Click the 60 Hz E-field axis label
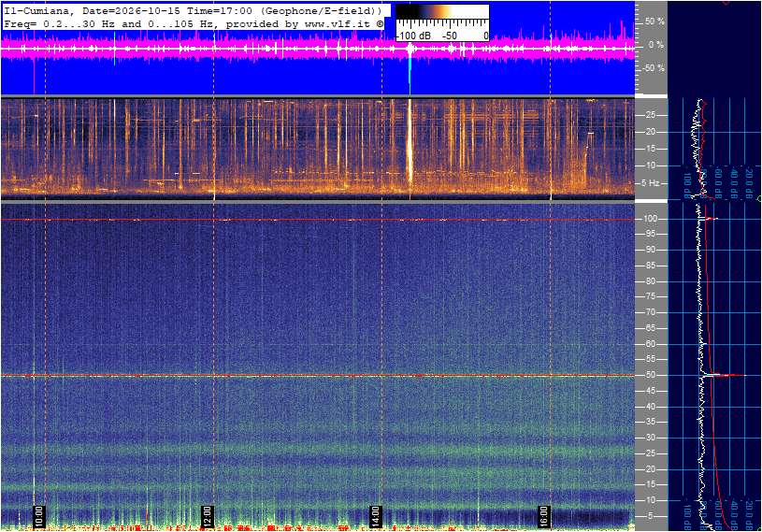This screenshot has width=762, height=532. pyautogui.click(x=650, y=344)
